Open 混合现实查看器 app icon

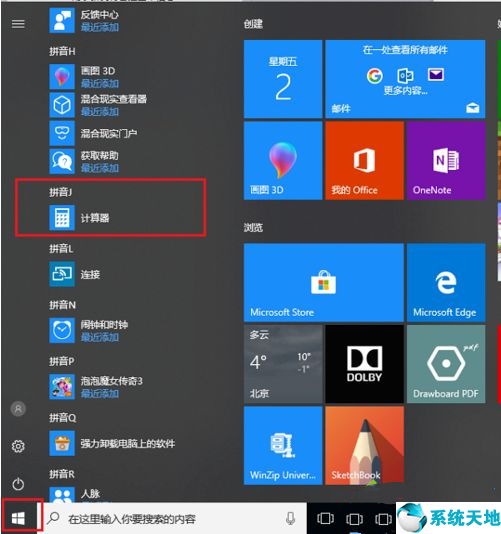[x=62, y=105]
